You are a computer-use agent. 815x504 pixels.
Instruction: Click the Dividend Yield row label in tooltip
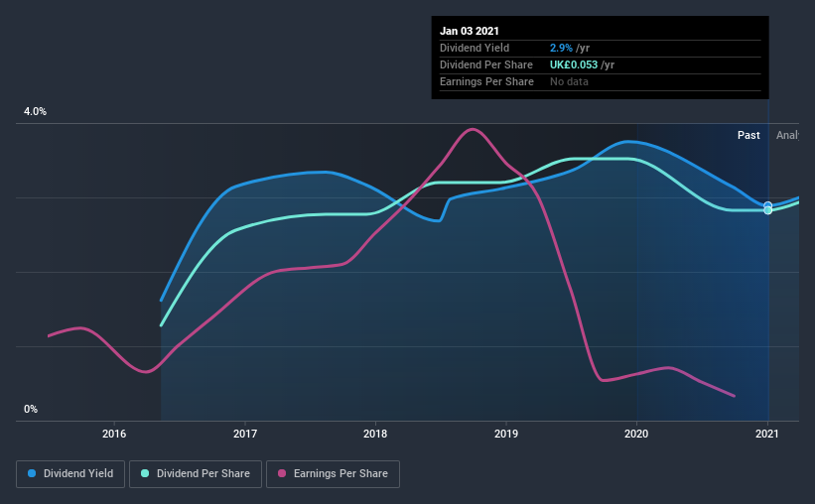tap(475, 48)
